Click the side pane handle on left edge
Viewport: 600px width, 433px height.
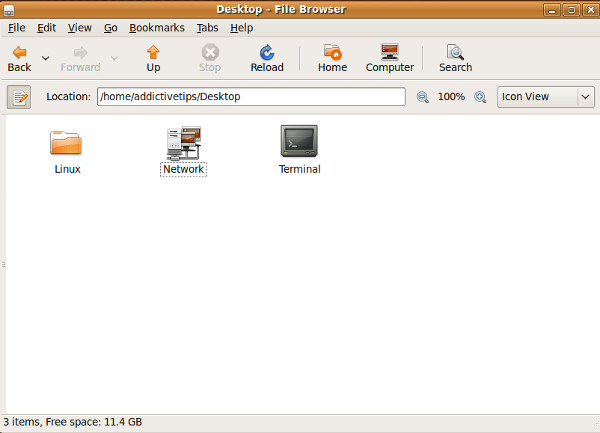(3, 264)
